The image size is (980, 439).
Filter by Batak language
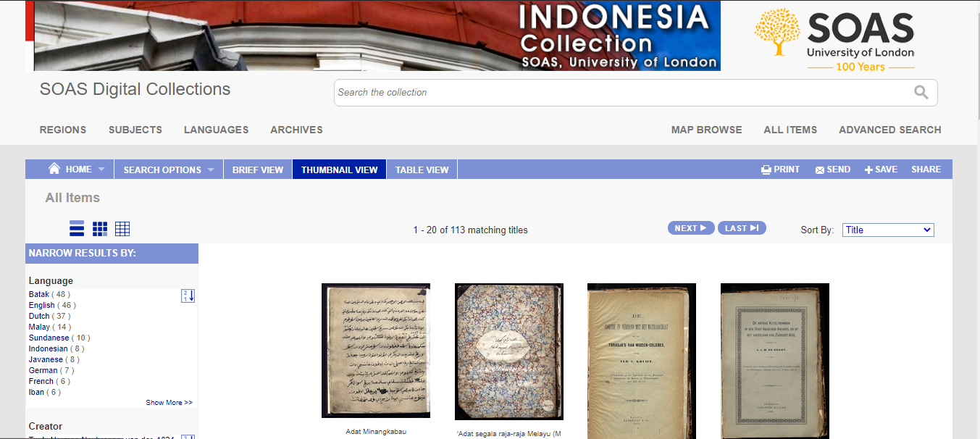point(39,294)
